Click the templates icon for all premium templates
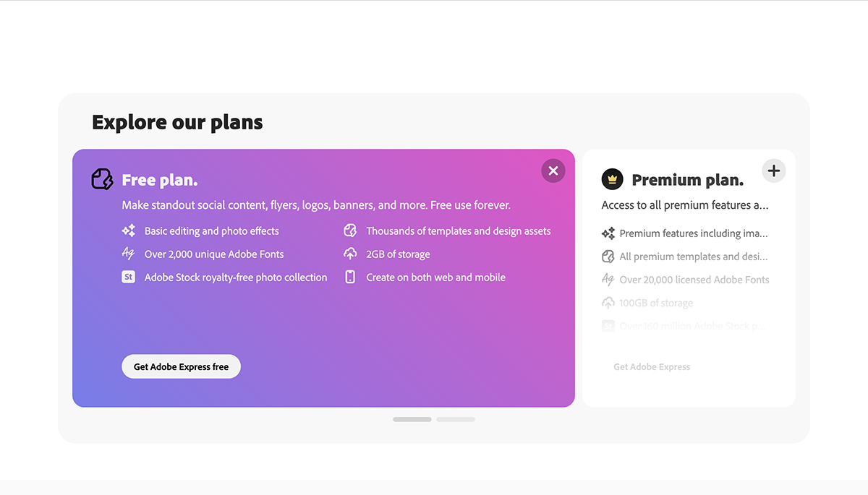The image size is (868, 495). point(608,256)
